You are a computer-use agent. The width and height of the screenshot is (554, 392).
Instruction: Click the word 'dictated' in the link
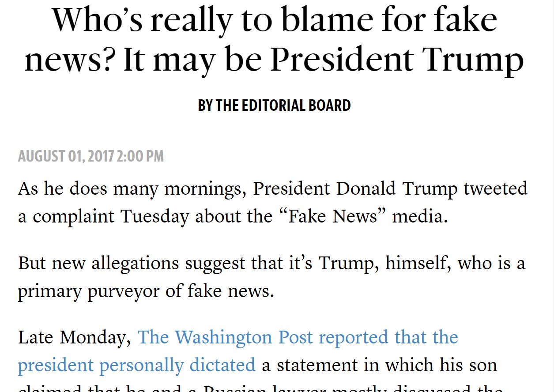[x=222, y=366]
